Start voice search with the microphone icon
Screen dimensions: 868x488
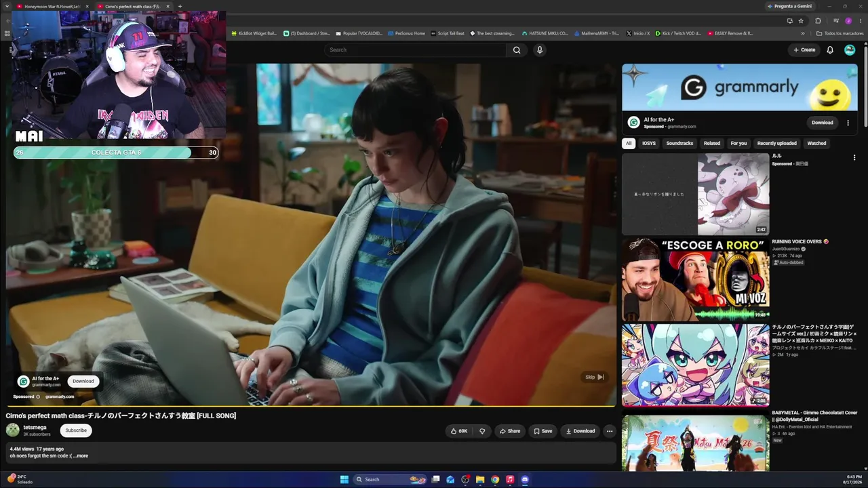pyautogui.click(x=540, y=49)
